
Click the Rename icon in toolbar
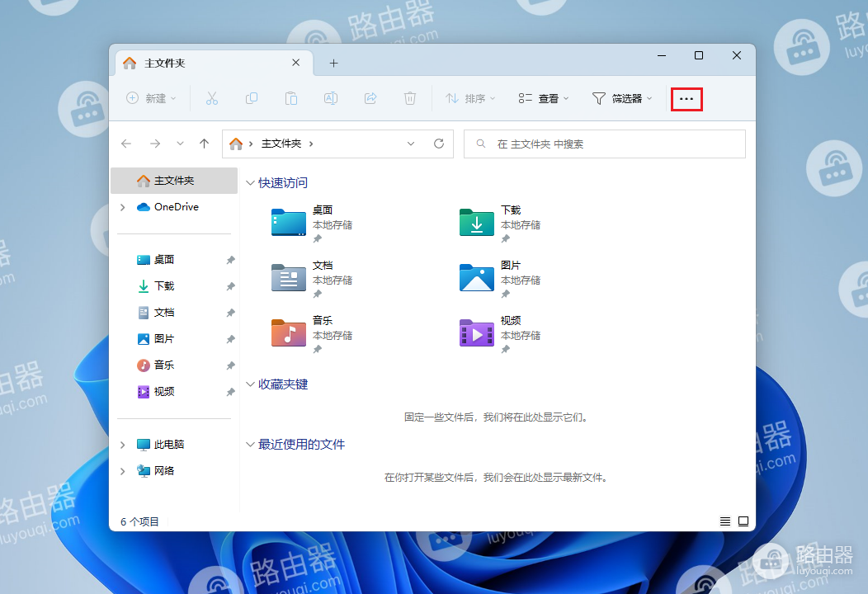[x=331, y=98]
